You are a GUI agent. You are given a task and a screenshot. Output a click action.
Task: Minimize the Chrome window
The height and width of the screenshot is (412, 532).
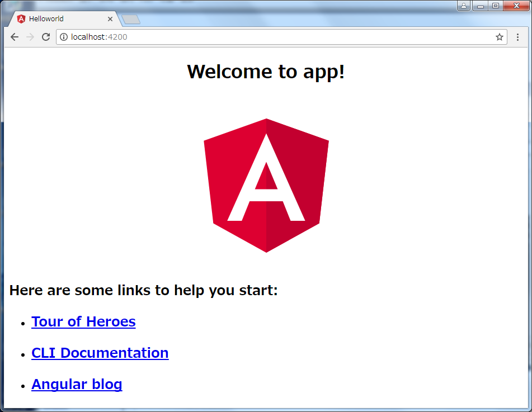point(480,6)
